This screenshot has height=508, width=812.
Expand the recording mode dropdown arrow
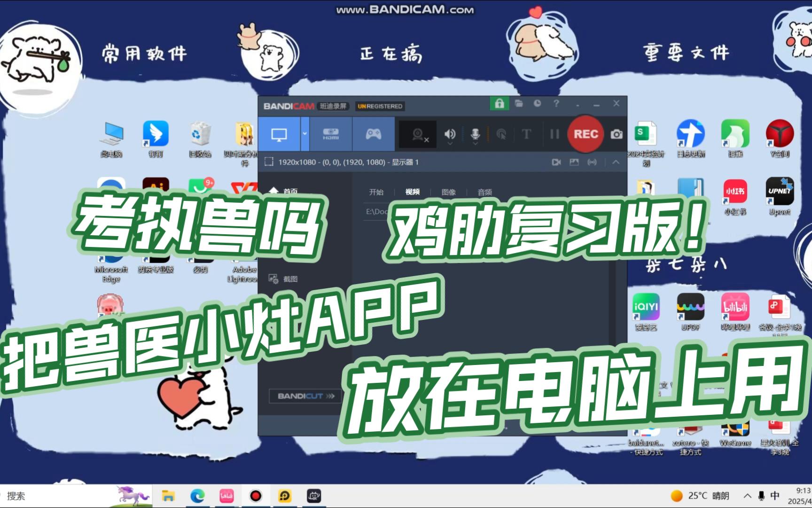pyautogui.click(x=304, y=134)
